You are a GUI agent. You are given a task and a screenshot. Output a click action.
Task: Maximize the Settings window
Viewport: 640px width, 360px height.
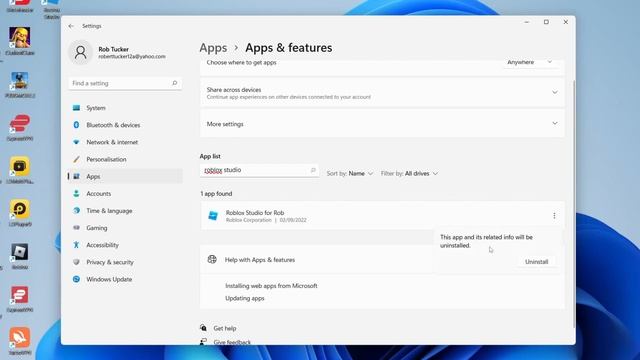coord(546,22)
